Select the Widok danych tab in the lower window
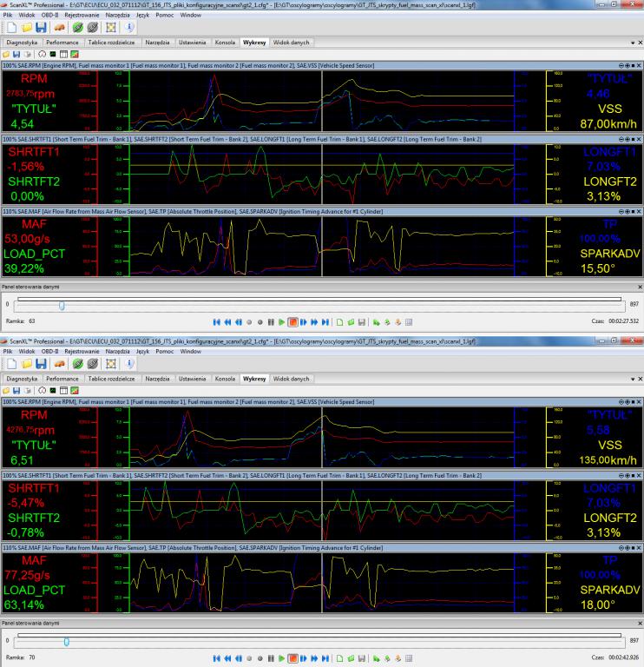 pyautogui.click(x=291, y=379)
